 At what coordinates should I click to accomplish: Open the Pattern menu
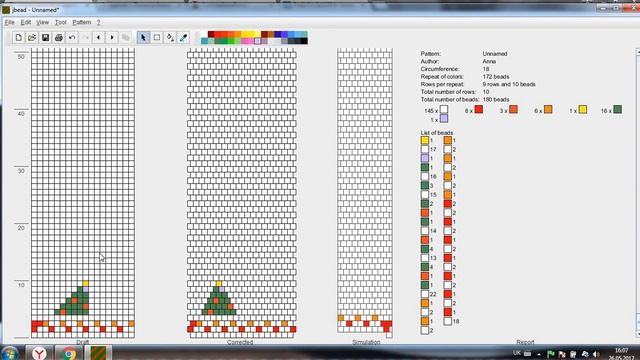[82, 22]
